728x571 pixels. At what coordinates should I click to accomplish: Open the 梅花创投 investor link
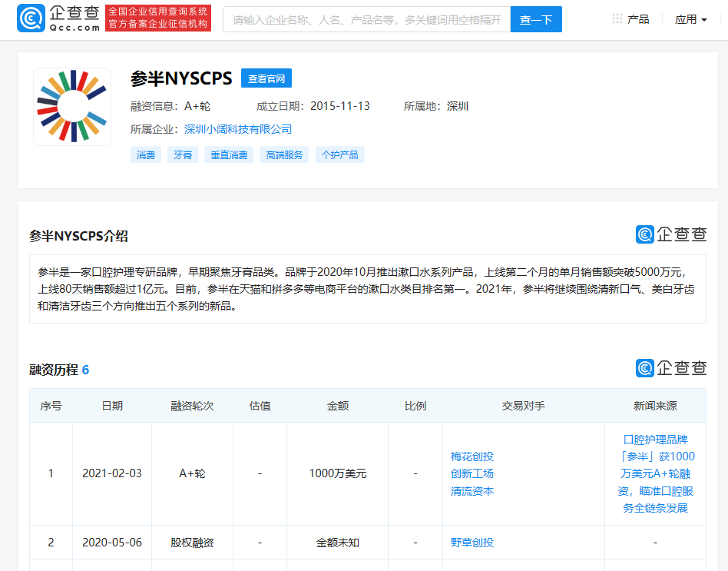472,456
